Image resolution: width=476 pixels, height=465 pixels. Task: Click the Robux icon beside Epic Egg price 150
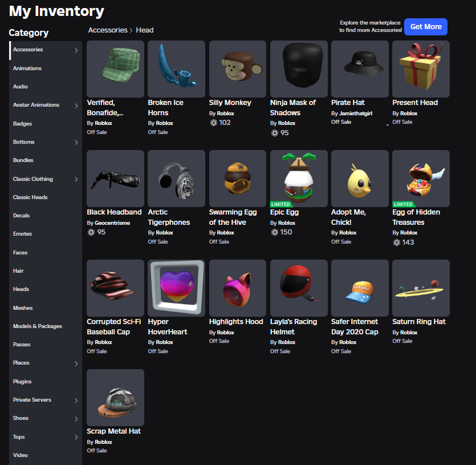coord(275,232)
